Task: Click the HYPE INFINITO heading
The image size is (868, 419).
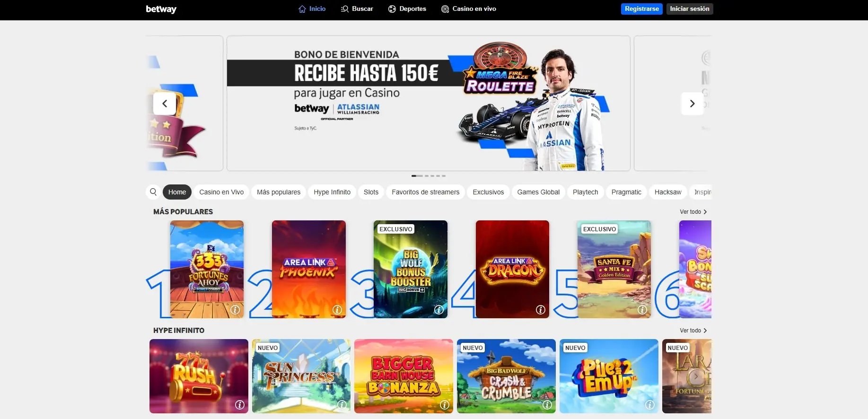Action: click(x=179, y=331)
